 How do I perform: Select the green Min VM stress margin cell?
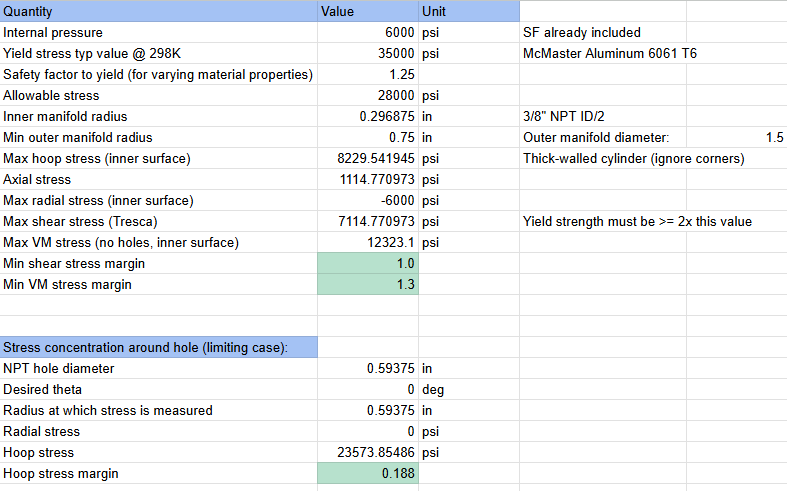click(x=367, y=284)
